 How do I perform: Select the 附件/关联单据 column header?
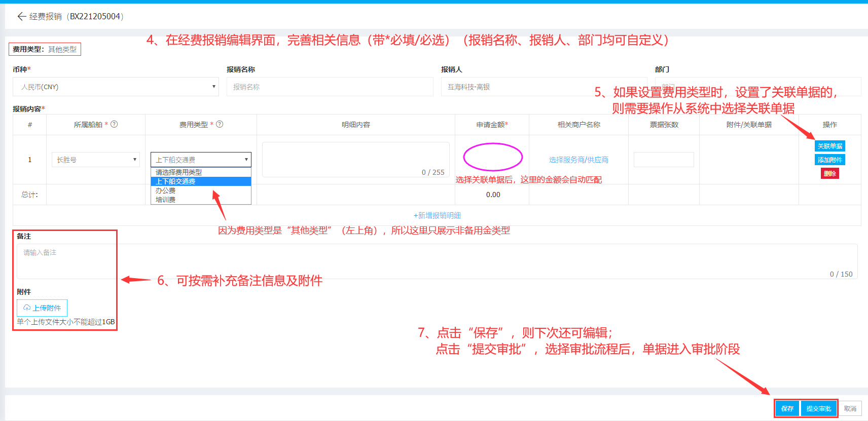pos(749,124)
